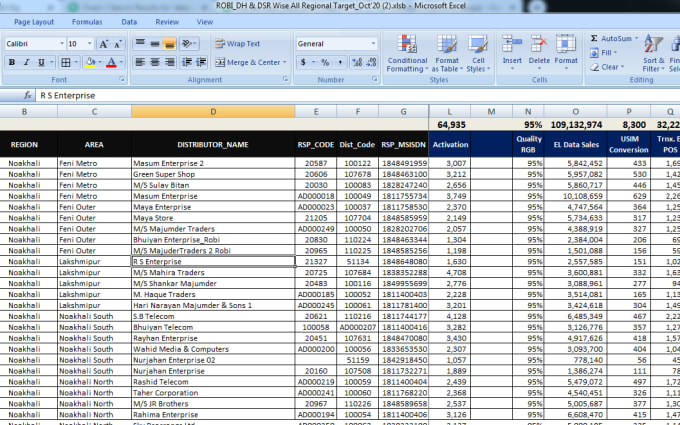Select the EL Data Sales header cell
Screen dimensions: 680x425
(x=575, y=144)
